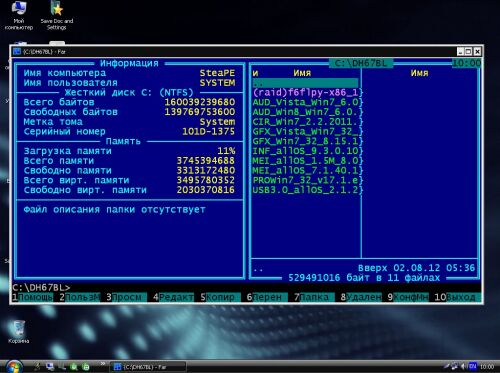Screen dimensions: 500x373
Task: Click the network icon in system tray
Action: 454,366
